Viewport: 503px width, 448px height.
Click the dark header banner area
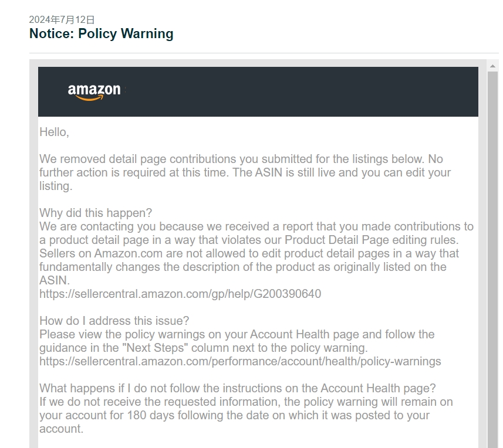tap(258, 91)
